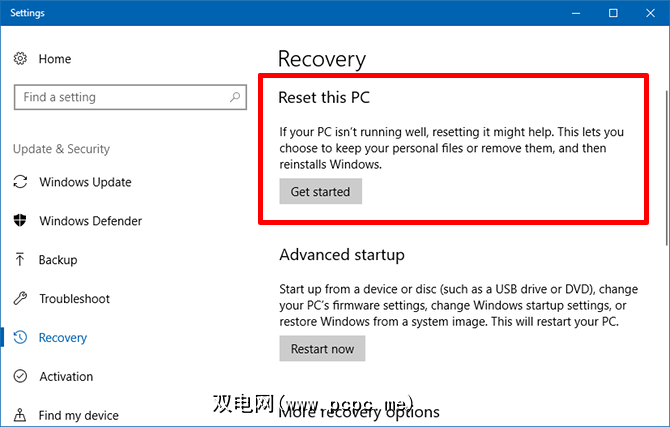670x427 pixels.
Task: Click the Backup arrow icon
Action: pos(20,260)
